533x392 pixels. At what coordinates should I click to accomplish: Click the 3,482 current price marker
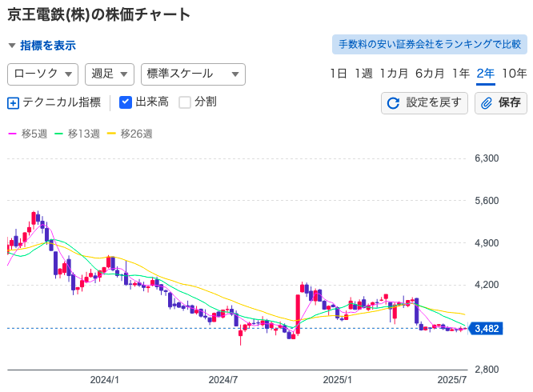click(x=486, y=329)
